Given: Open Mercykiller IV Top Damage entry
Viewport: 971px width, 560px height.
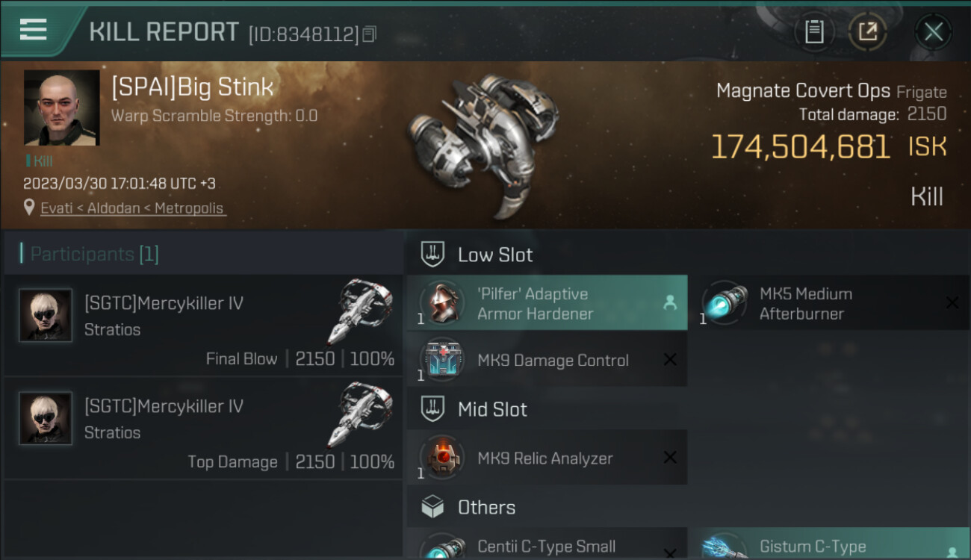Looking at the screenshot, I should click(x=202, y=428).
